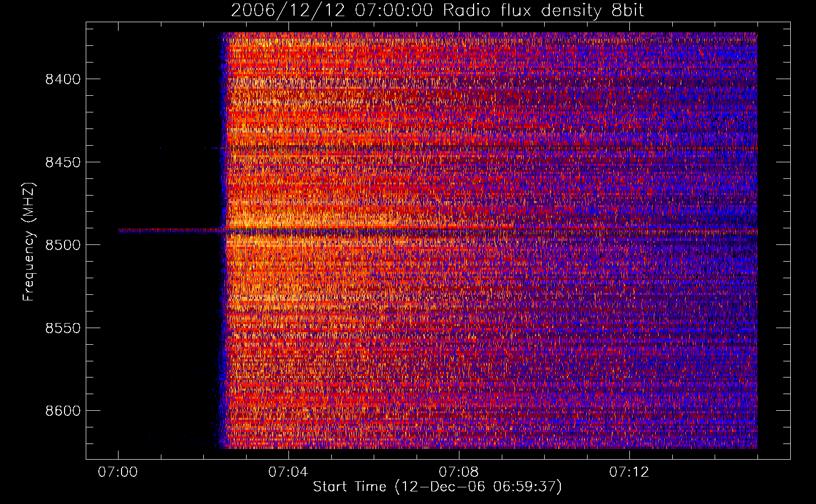Click the 8400 frequency axis label

pos(63,79)
